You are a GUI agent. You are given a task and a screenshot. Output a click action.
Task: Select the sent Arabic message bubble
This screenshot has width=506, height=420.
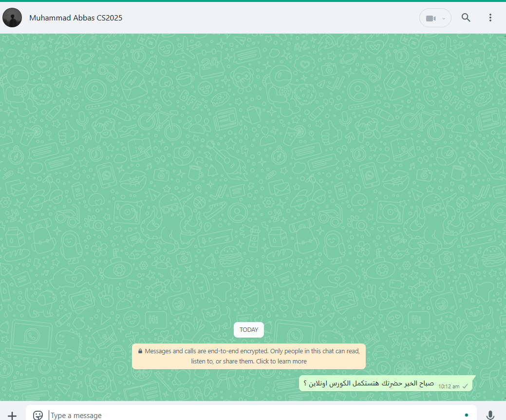click(386, 383)
